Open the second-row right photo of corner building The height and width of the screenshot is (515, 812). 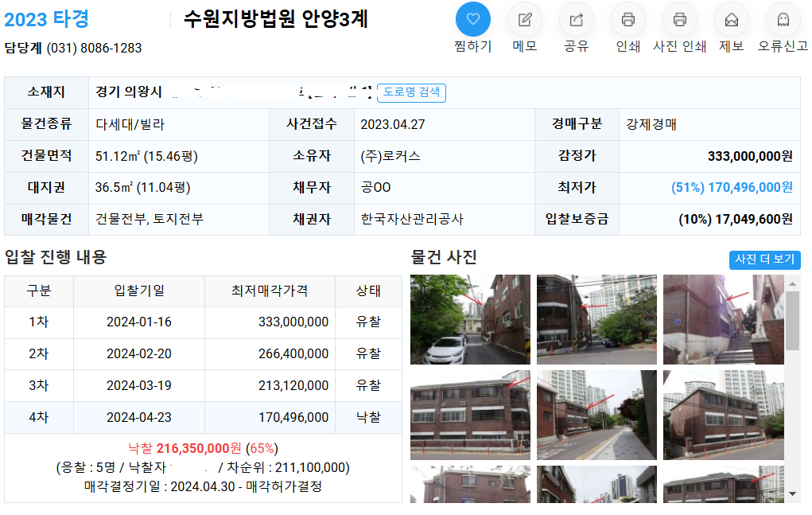click(x=724, y=415)
